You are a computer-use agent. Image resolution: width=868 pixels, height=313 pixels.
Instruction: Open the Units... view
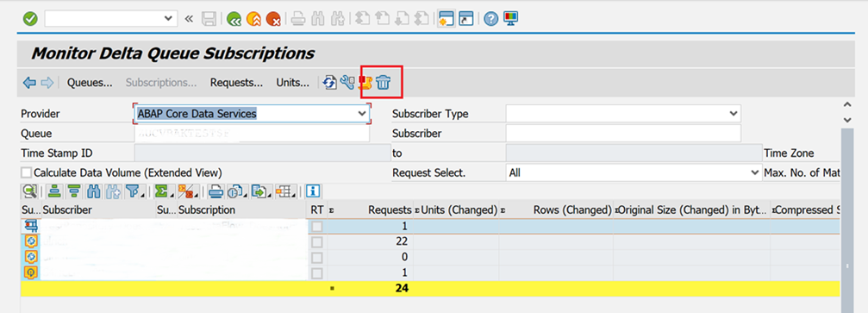pos(293,83)
